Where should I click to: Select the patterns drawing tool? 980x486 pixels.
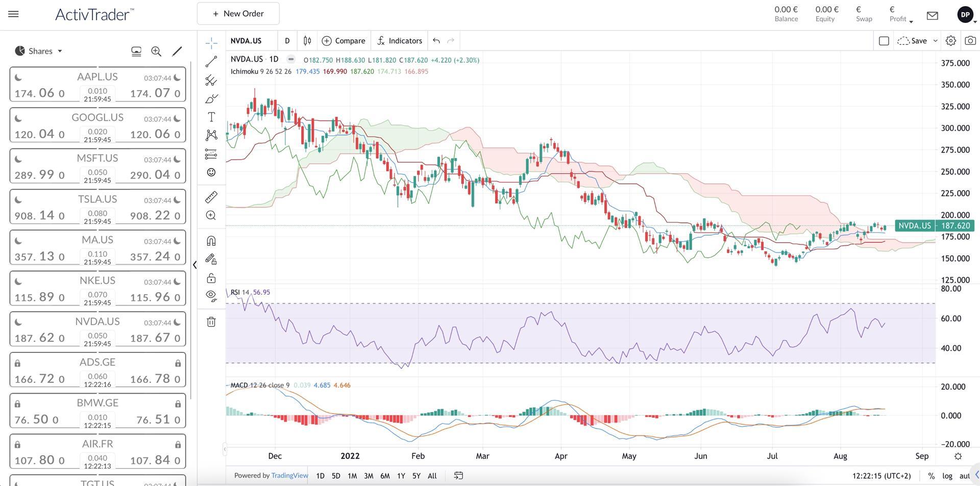211,135
